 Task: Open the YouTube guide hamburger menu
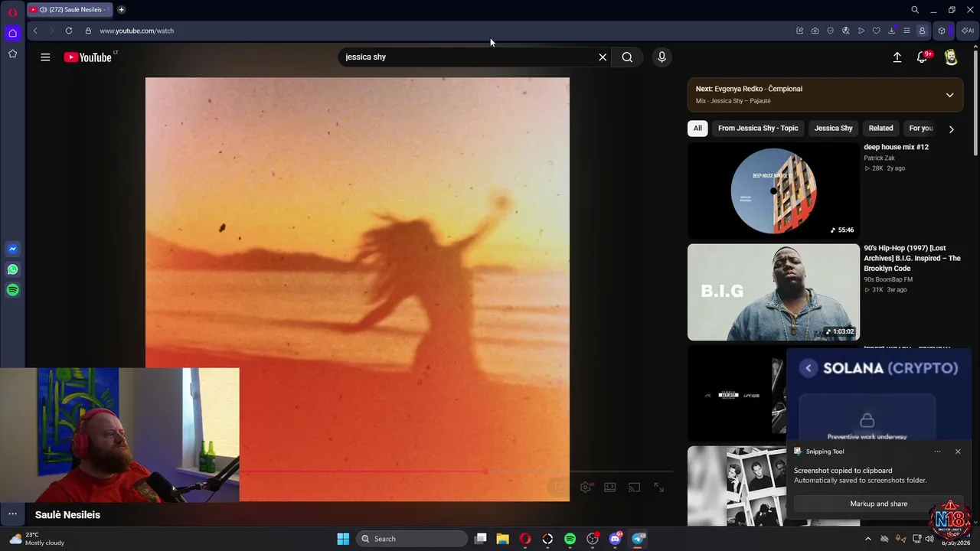pos(45,57)
